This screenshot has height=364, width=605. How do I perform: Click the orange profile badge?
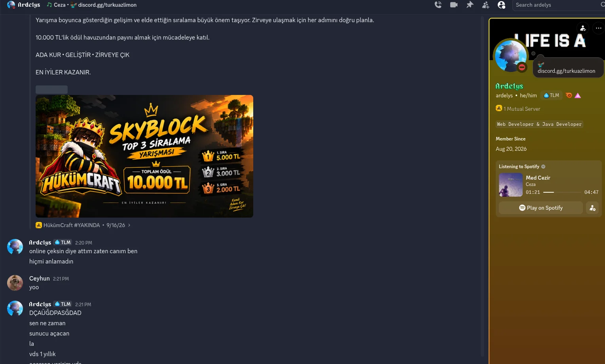(x=569, y=95)
